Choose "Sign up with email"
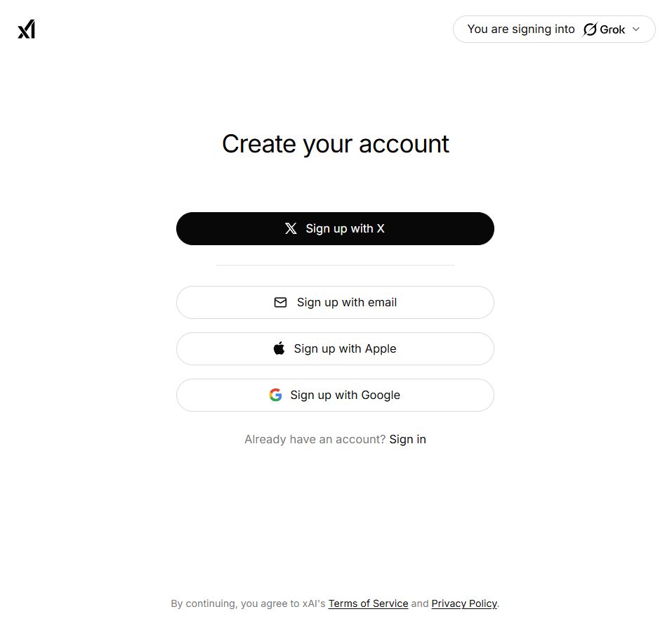The image size is (672, 621). click(x=335, y=302)
